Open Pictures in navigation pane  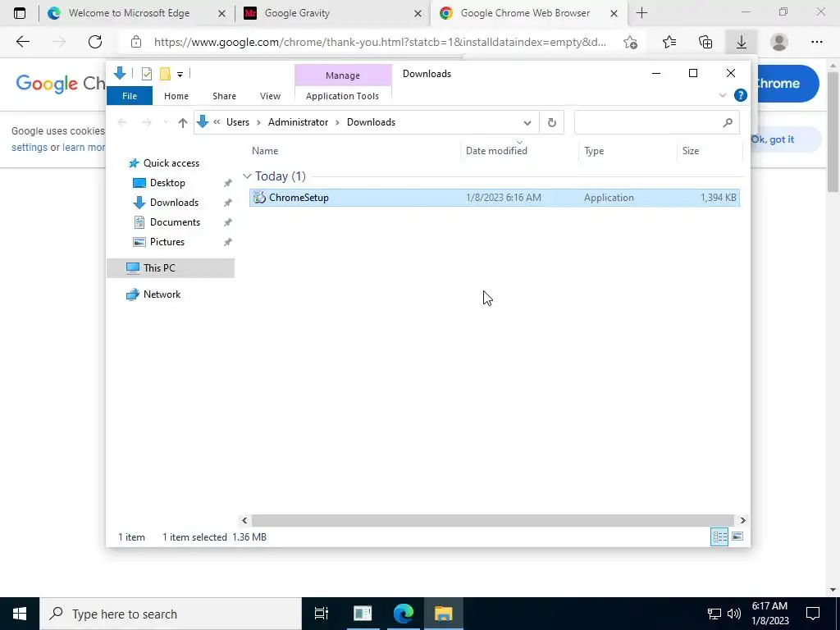click(167, 242)
